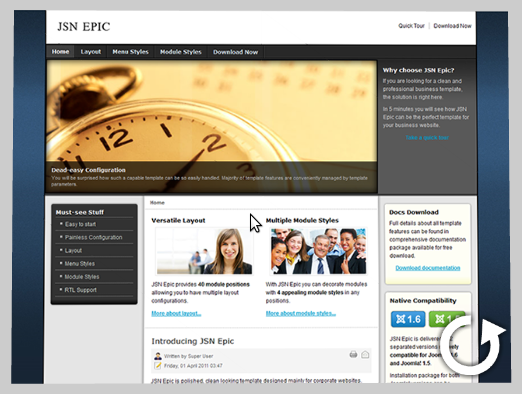Viewport: 522px width, 394px height.
Task: Click More about module styles link
Action: click(x=301, y=313)
